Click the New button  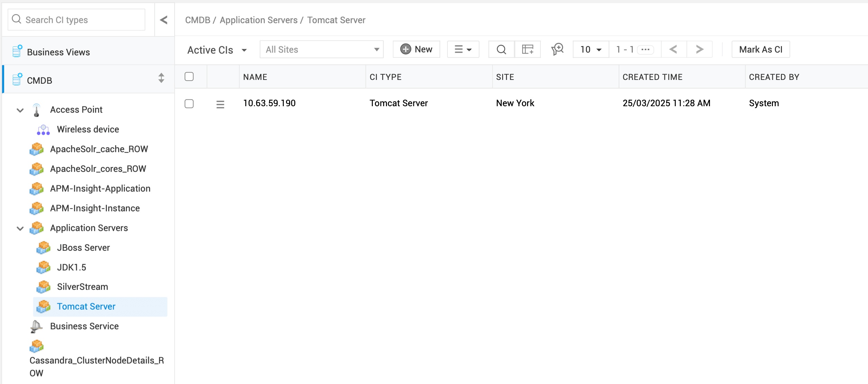pyautogui.click(x=416, y=49)
